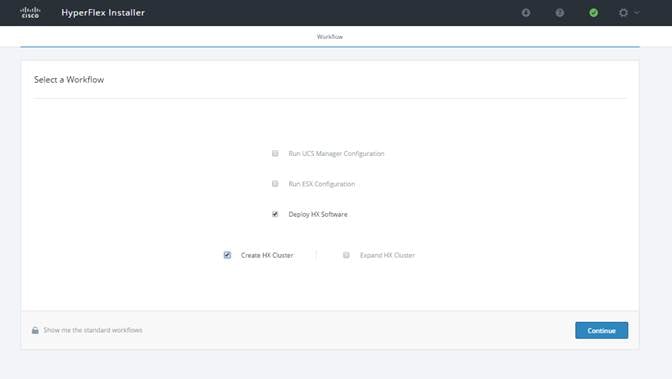Click the Deploy HX Software label

[x=318, y=214]
